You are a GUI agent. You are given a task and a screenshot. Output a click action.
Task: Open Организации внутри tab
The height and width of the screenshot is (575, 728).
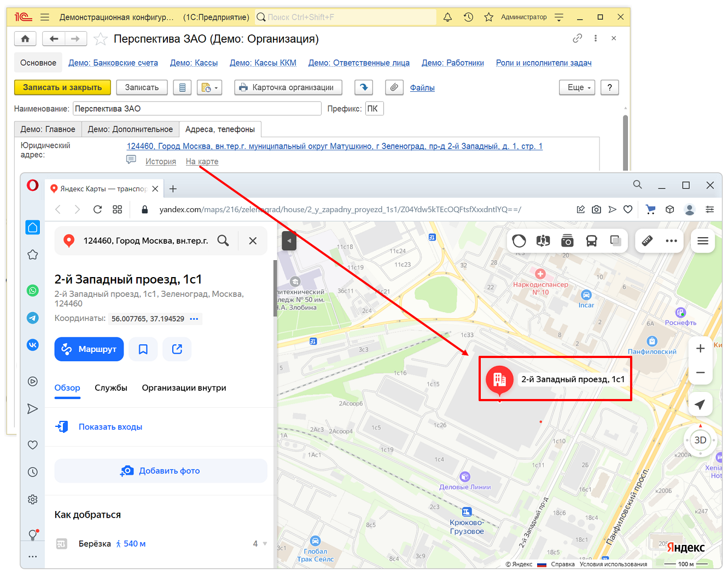(x=184, y=388)
